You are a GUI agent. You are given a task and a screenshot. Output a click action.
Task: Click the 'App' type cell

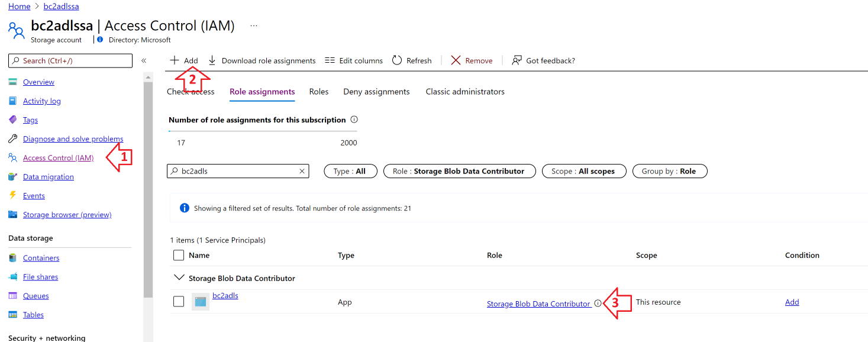coord(344,302)
